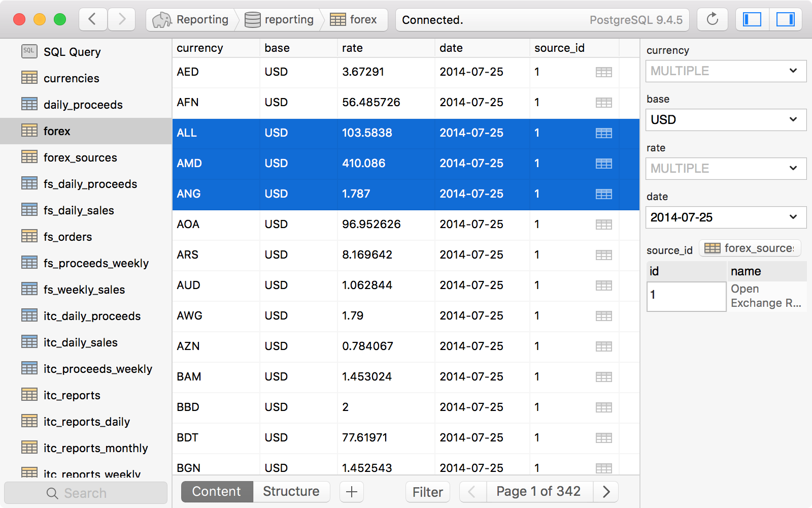This screenshot has width=812, height=508.
Task: Switch to the Structure tab
Action: (291, 491)
